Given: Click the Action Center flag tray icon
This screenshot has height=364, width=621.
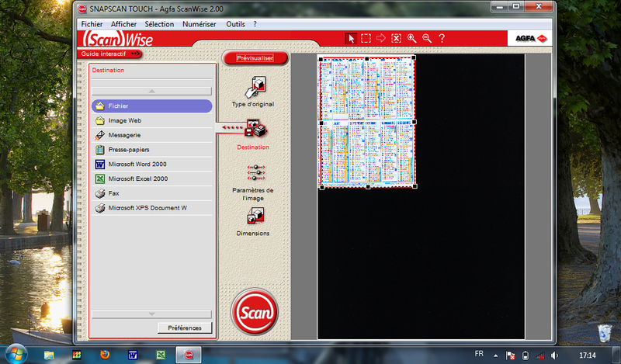Looking at the screenshot, I should coord(511,355).
